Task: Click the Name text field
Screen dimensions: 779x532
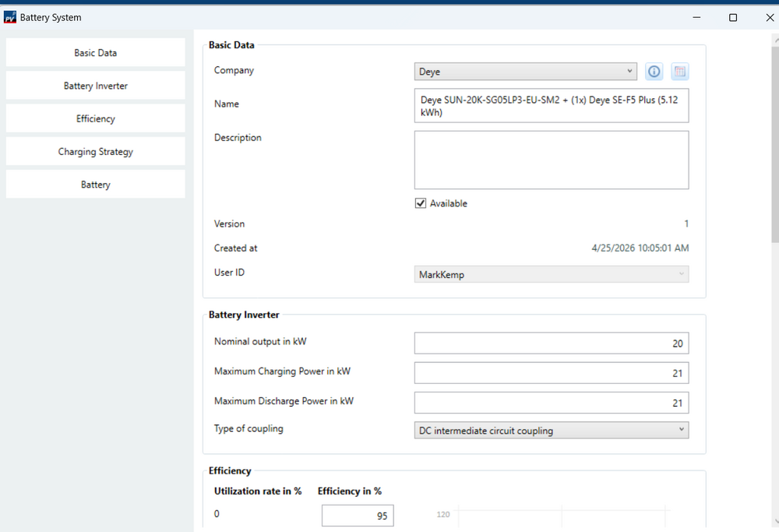Action: point(551,106)
